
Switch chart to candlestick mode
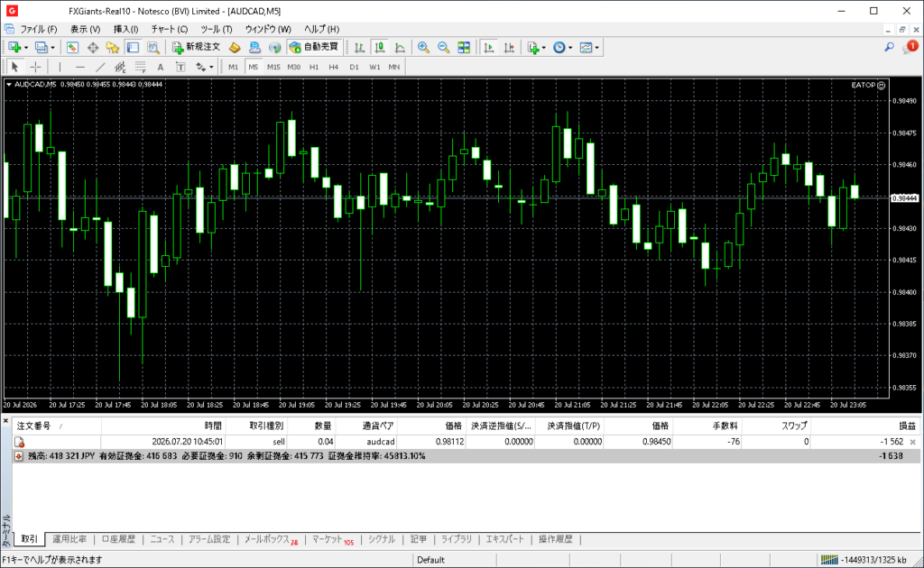coord(380,48)
